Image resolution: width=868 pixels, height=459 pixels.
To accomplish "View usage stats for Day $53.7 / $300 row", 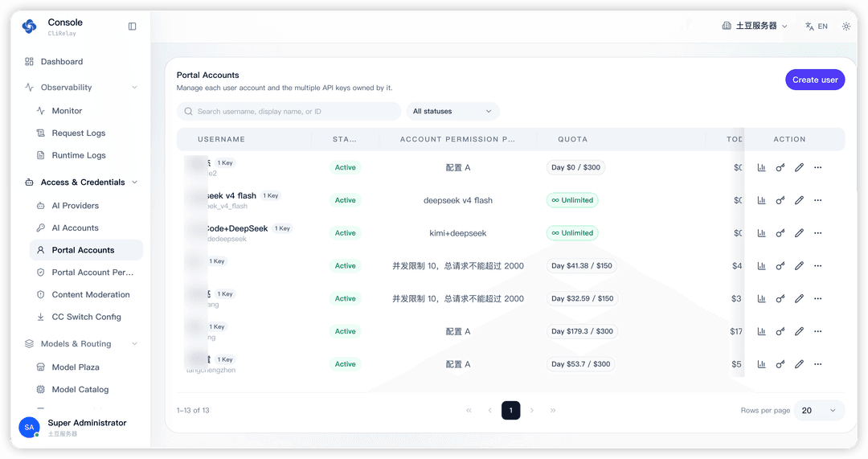I will pyautogui.click(x=761, y=364).
